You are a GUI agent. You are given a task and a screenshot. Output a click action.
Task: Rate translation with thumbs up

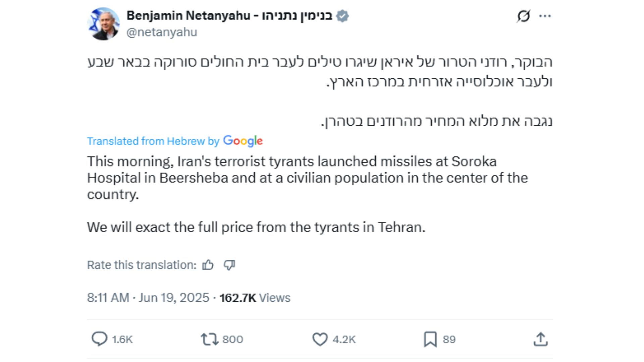pos(208,265)
